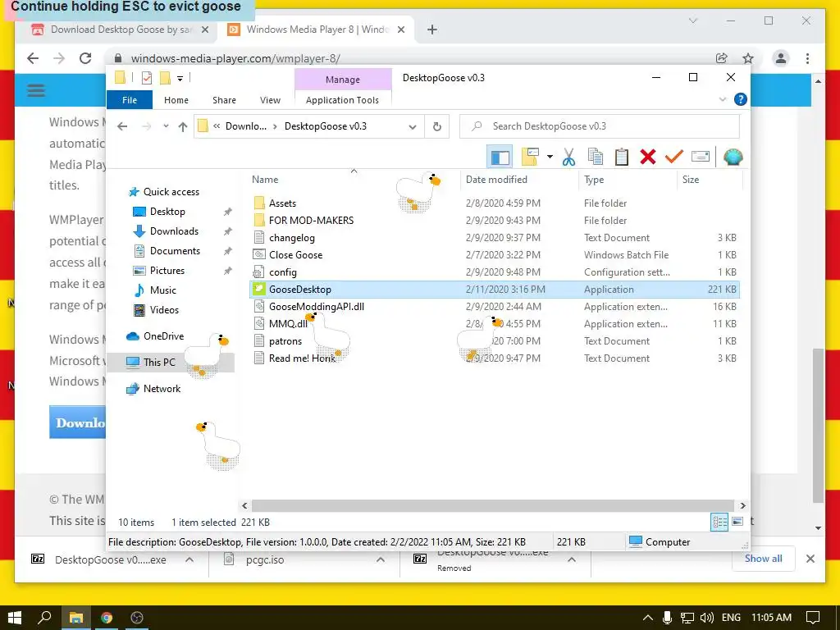Select the Assets folder
840x630 pixels.
[x=282, y=203]
